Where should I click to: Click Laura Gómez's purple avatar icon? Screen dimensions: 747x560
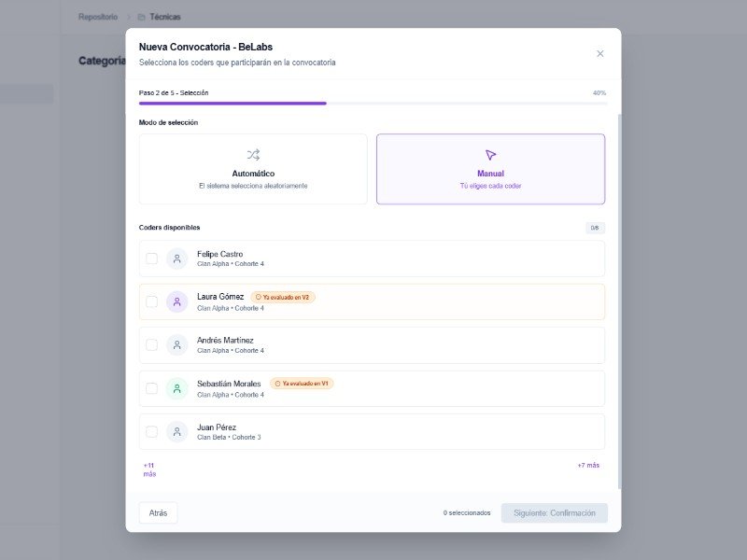pyautogui.click(x=177, y=301)
